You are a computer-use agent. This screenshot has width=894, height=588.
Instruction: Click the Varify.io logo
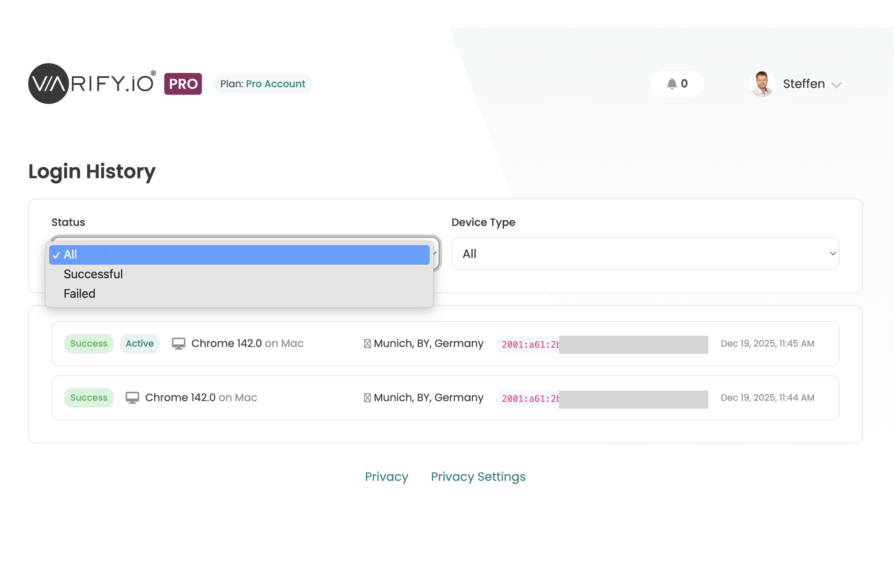coord(91,83)
